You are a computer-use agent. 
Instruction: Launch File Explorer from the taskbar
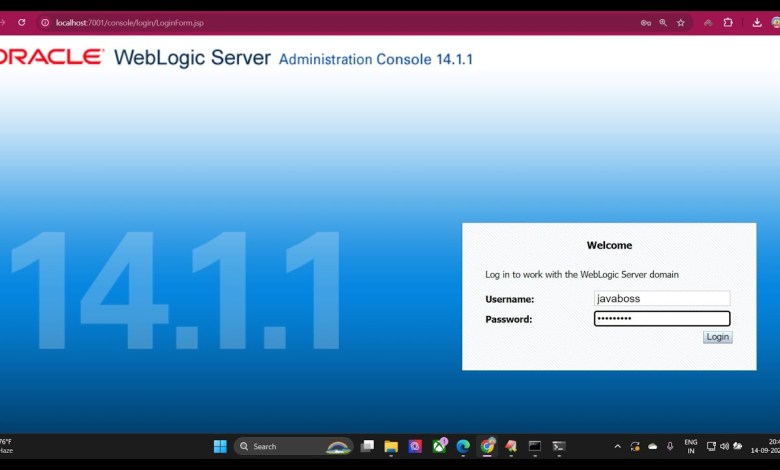point(391,446)
